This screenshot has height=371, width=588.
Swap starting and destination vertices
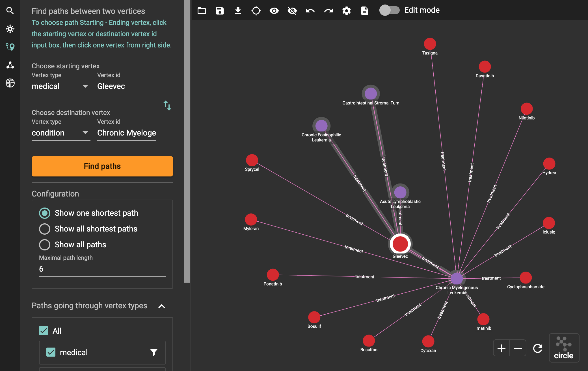(x=167, y=106)
